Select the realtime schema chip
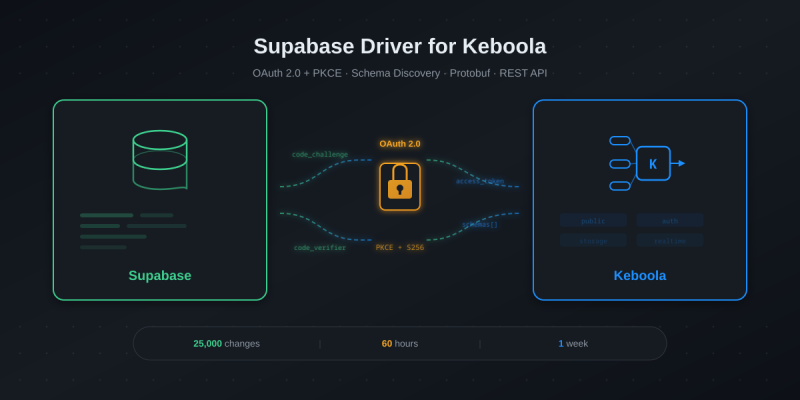This screenshot has width=800, height=400. [670, 241]
